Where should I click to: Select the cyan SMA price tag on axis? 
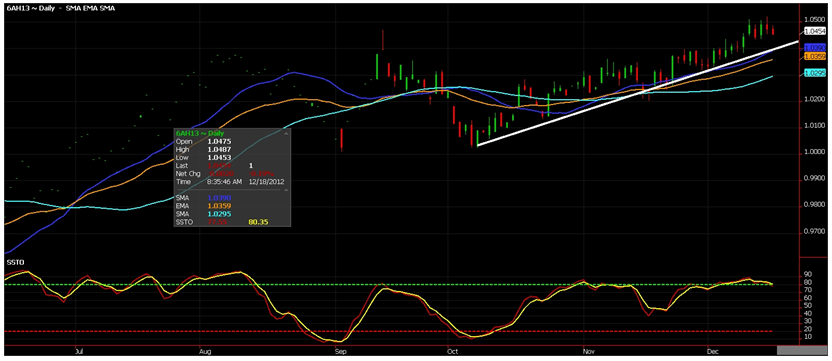pos(814,73)
